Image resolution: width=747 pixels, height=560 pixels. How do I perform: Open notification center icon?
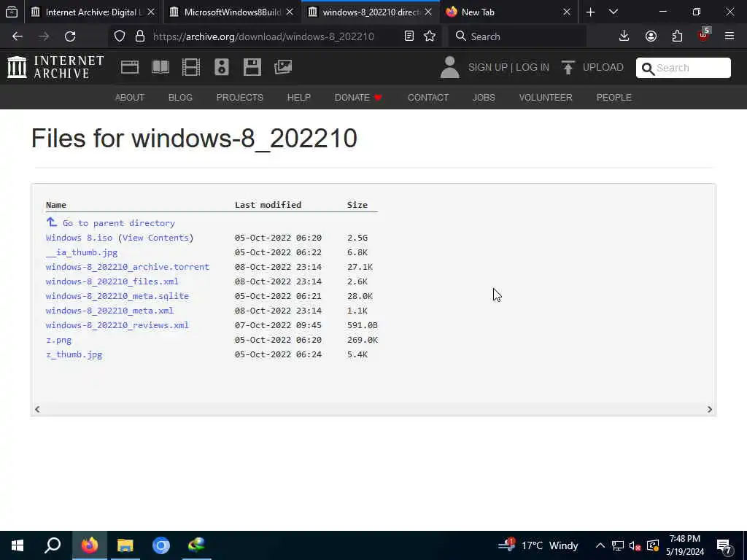724,545
